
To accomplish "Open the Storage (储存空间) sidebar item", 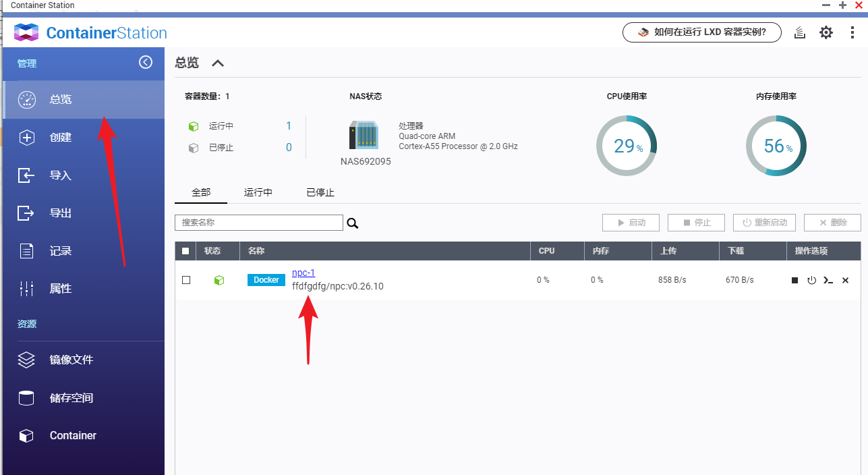I will pyautogui.click(x=84, y=397).
